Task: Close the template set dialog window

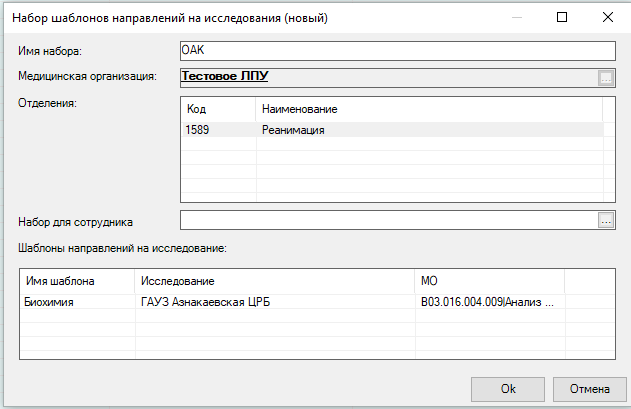Action: 607,17
